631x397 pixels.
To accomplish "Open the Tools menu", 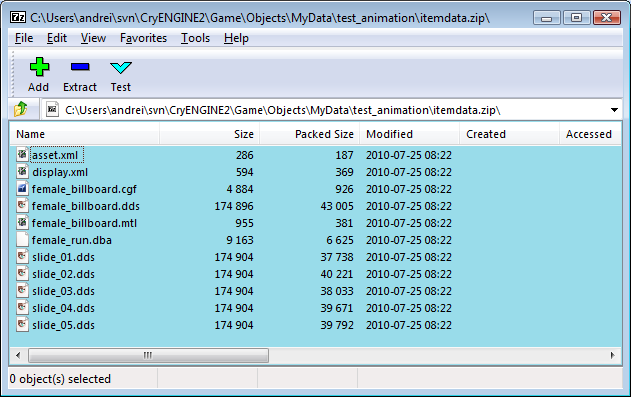I will pyautogui.click(x=195, y=38).
